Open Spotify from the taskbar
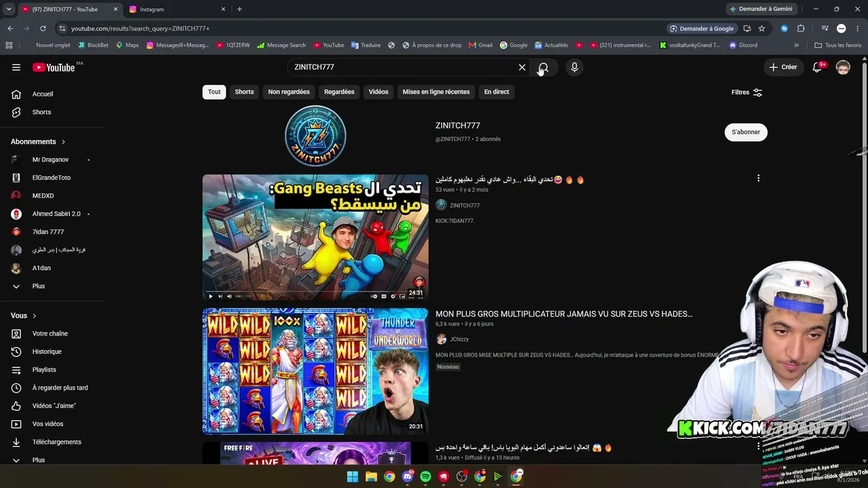The height and width of the screenshot is (488, 868). [426, 476]
